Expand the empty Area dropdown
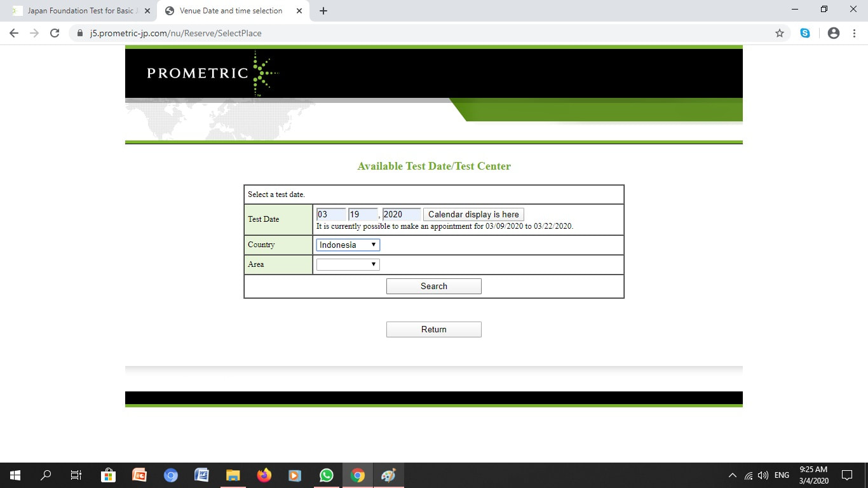The height and width of the screenshot is (488, 868). 348,264
